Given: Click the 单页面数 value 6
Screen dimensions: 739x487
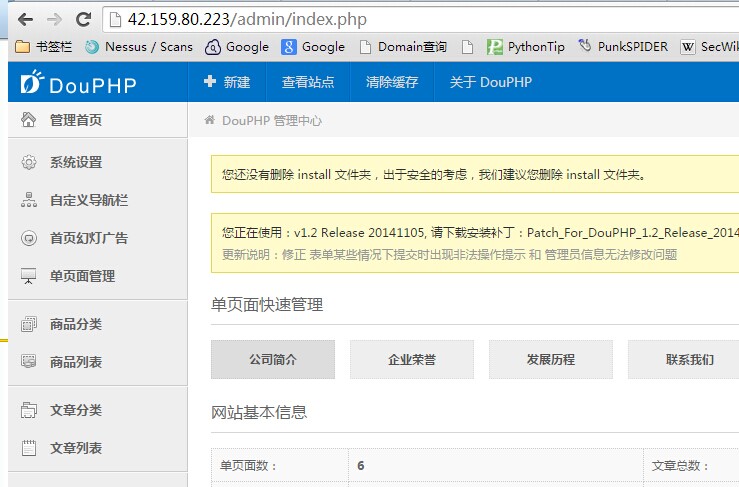Looking at the screenshot, I should pyautogui.click(x=361, y=466).
